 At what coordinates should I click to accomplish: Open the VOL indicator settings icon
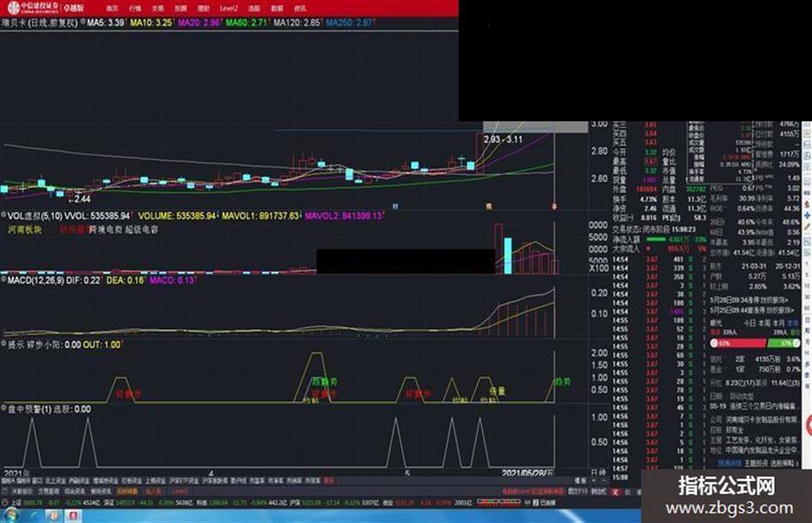(3, 216)
